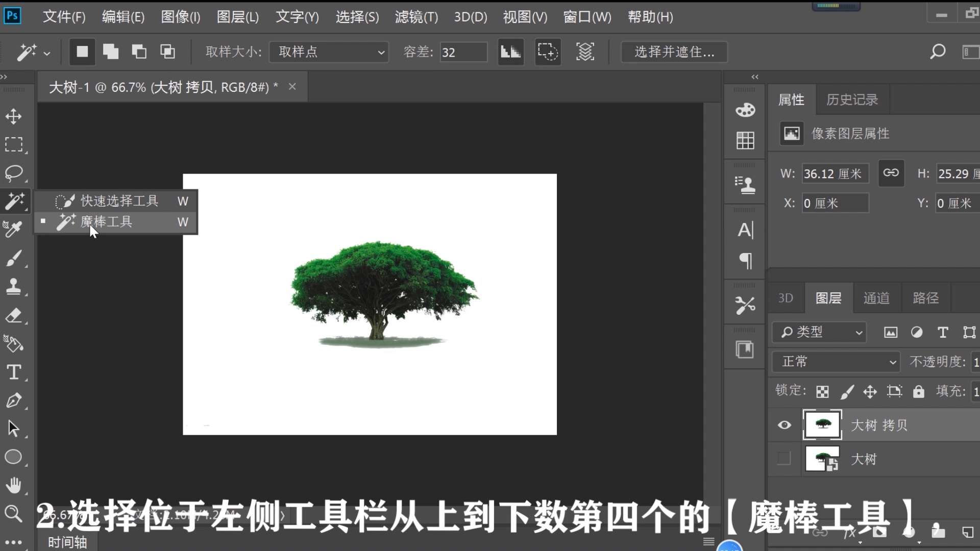This screenshot has width=980, height=551.
Task: Open the Image menu
Action: coord(181,17)
